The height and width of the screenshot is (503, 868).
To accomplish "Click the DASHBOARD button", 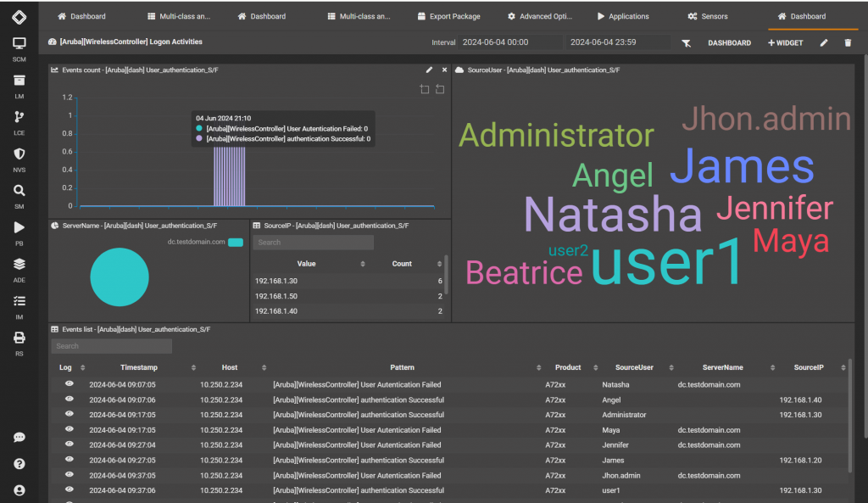I will (x=729, y=42).
